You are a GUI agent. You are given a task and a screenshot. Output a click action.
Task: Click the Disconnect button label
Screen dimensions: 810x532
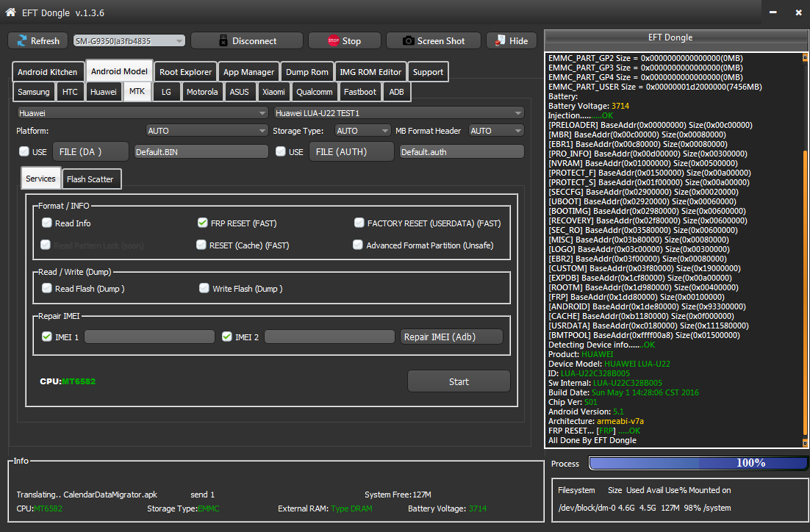(254, 41)
